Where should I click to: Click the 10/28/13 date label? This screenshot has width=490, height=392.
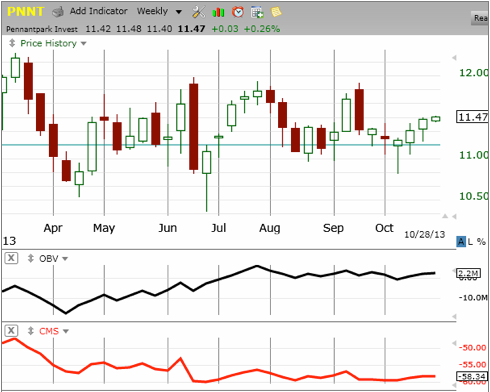[424, 235]
